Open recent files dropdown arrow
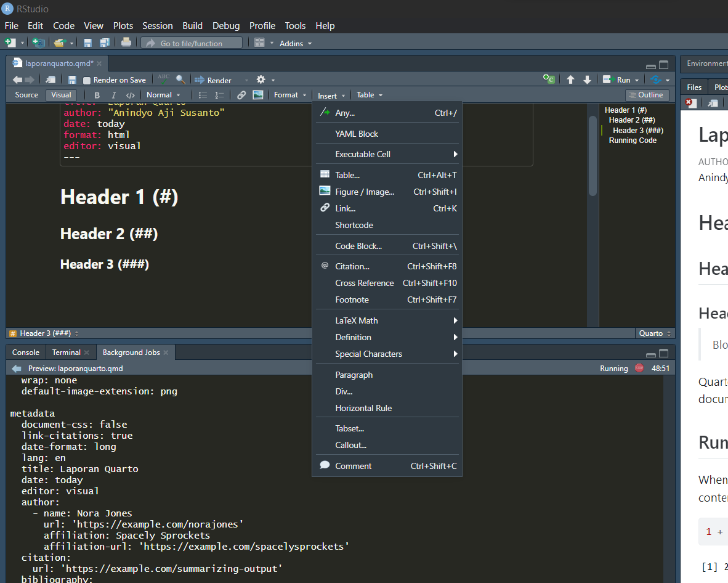The image size is (728, 583). (x=71, y=43)
